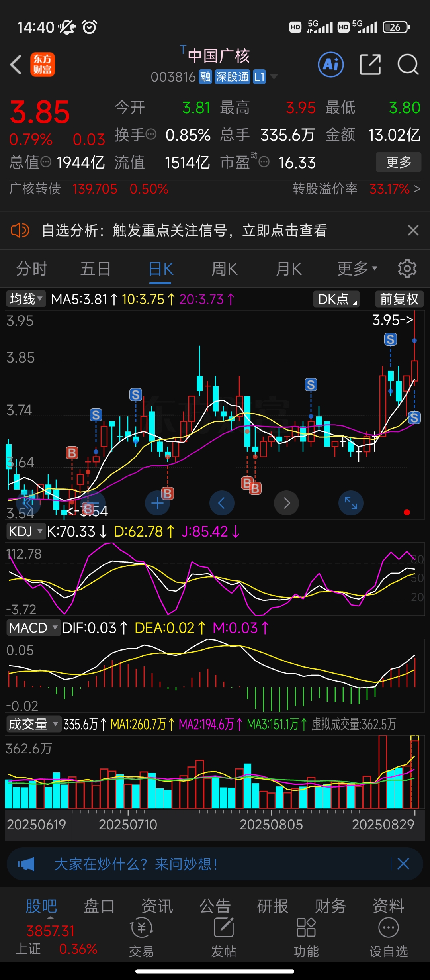Tap the chart zoom-in plus button
Image resolution: width=430 pixels, height=980 pixels.
click(x=158, y=503)
